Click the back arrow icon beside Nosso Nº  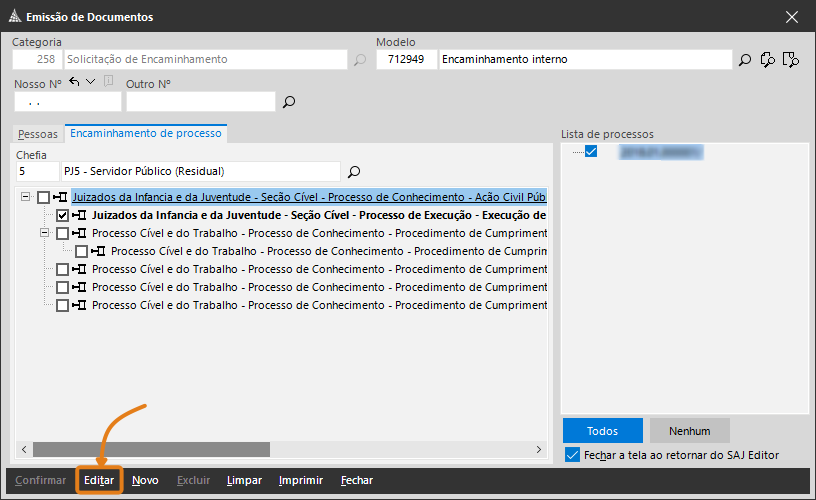tap(74, 82)
